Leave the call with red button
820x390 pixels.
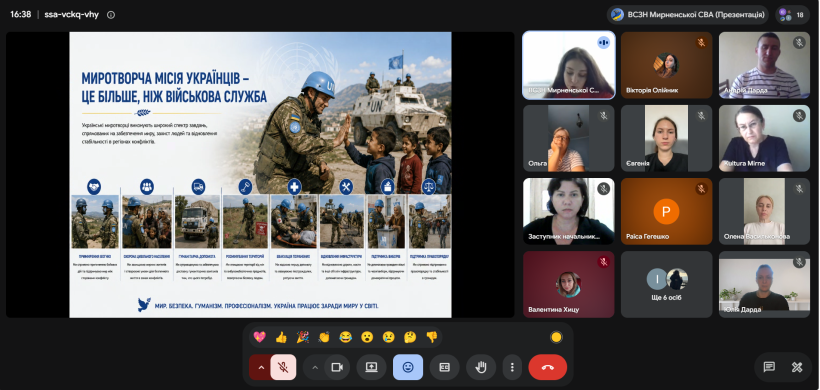point(548,367)
